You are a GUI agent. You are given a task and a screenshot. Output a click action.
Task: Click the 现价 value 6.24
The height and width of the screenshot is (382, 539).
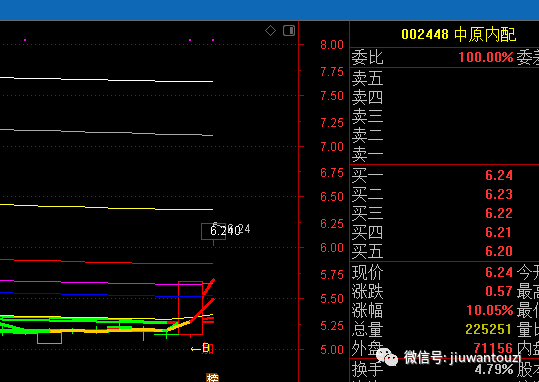[499, 272]
